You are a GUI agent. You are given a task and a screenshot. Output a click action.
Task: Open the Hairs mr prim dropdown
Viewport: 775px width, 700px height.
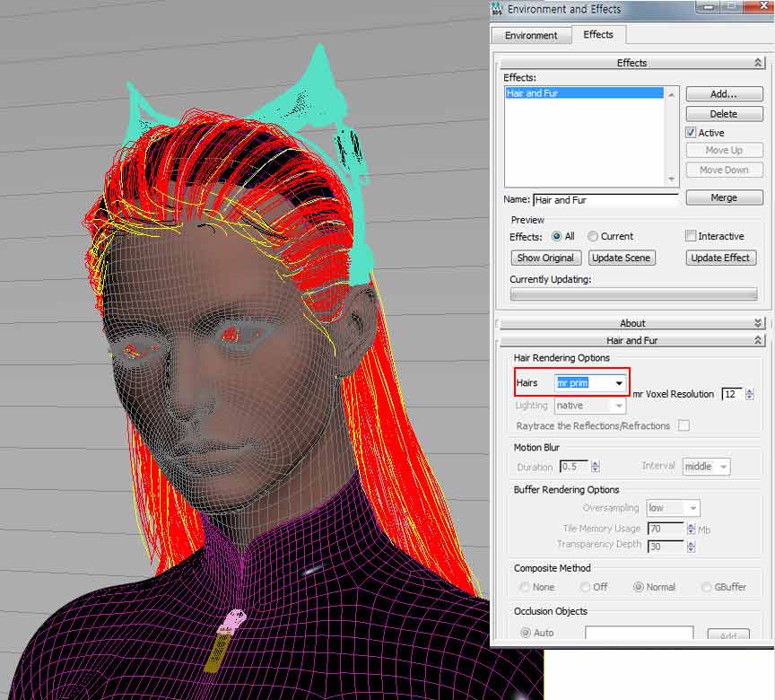coord(590,383)
